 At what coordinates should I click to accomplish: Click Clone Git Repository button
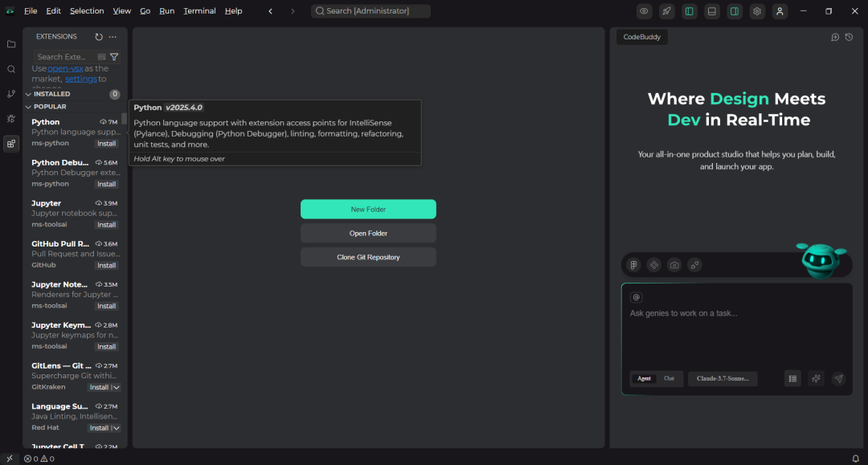(368, 257)
